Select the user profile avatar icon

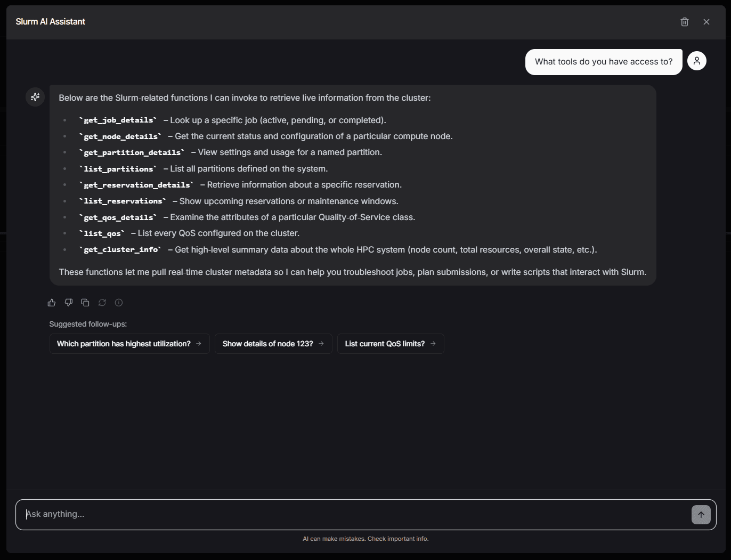coord(697,61)
